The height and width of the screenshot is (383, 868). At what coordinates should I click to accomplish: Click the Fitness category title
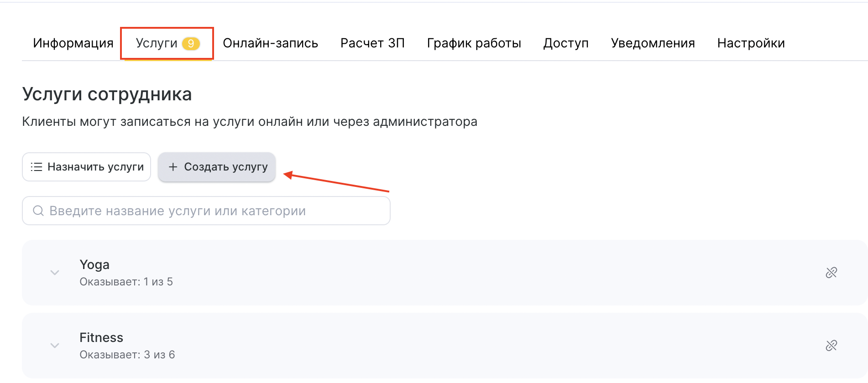[x=101, y=338]
